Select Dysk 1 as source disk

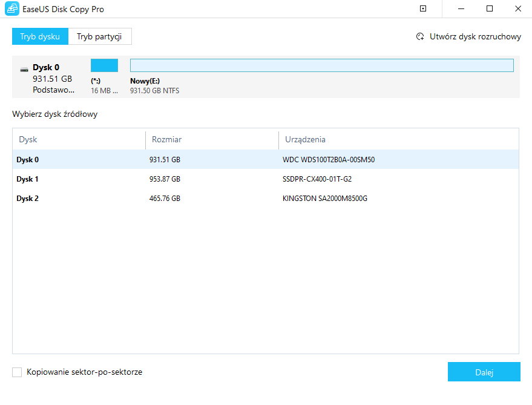[265, 179]
